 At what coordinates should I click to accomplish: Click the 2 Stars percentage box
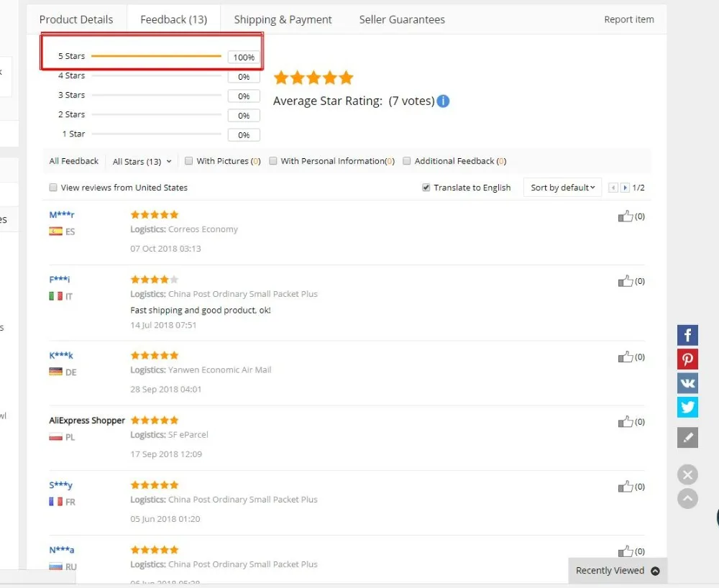coord(244,116)
